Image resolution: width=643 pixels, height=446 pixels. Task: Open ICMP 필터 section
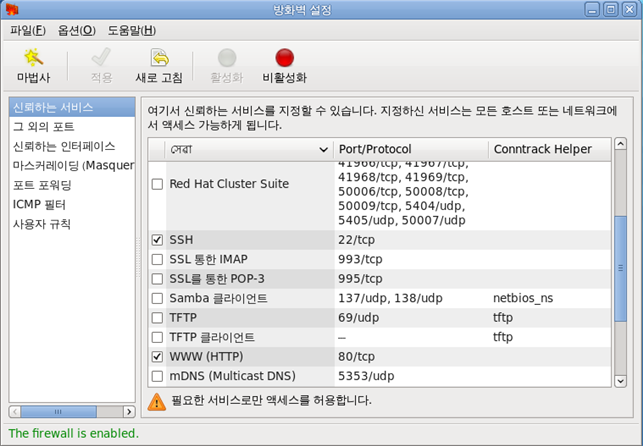pyautogui.click(x=72, y=205)
